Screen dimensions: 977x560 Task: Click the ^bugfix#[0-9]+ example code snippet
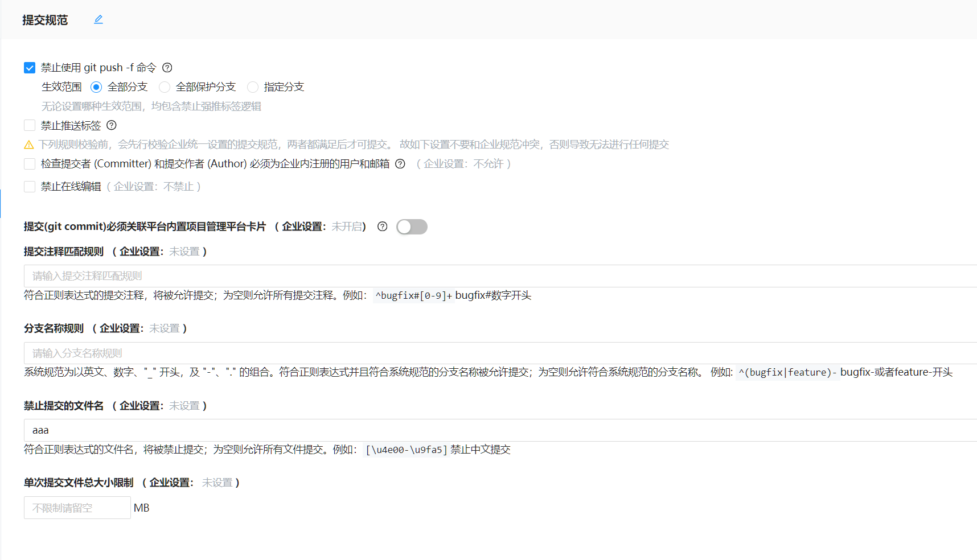[x=413, y=296]
